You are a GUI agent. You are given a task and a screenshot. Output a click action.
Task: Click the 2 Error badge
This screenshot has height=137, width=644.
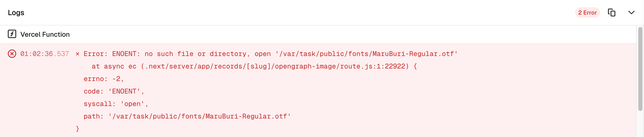587,13
